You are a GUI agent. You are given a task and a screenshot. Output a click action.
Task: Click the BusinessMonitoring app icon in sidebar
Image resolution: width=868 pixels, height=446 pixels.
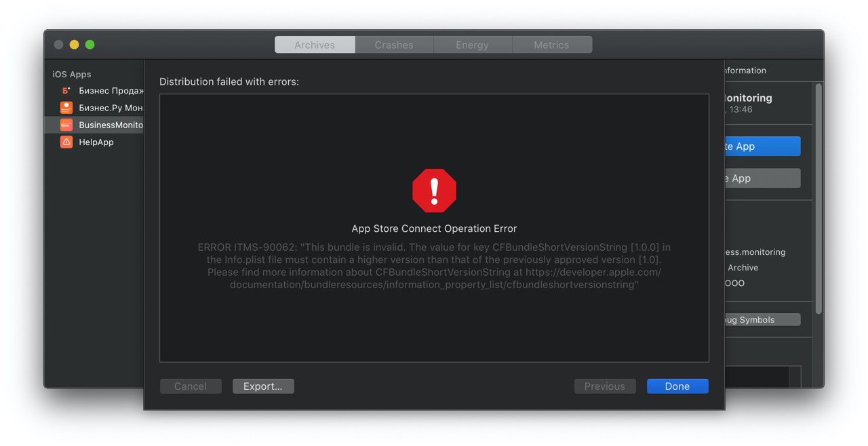click(x=66, y=125)
